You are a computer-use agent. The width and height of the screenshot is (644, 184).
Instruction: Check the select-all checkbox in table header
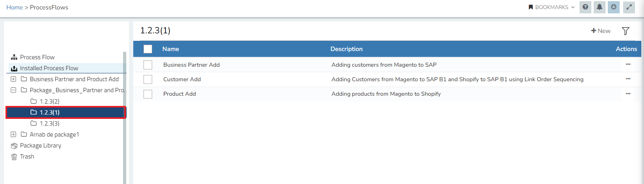(148, 49)
